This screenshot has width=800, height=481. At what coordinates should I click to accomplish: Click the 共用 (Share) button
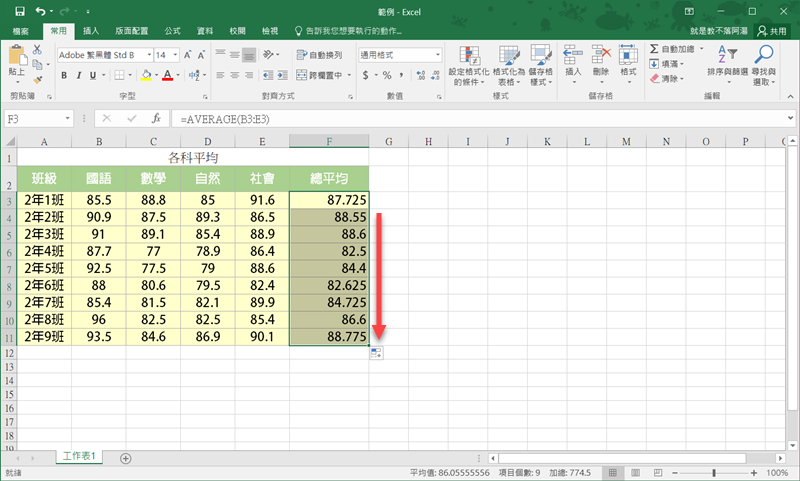(774, 31)
